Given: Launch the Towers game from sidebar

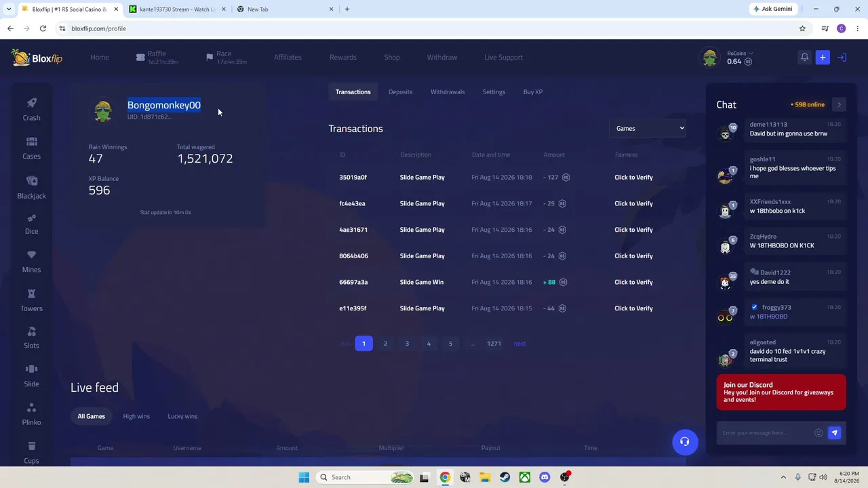Looking at the screenshot, I should click(31, 301).
